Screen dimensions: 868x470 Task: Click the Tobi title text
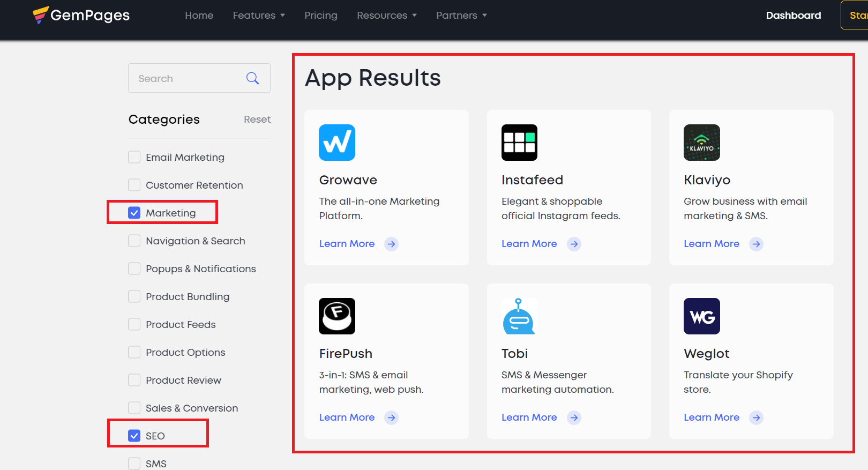click(514, 354)
